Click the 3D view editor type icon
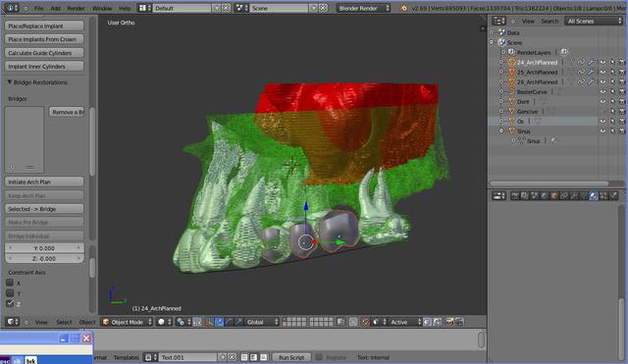The width and height of the screenshot is (628, 364). pos(11,322)
